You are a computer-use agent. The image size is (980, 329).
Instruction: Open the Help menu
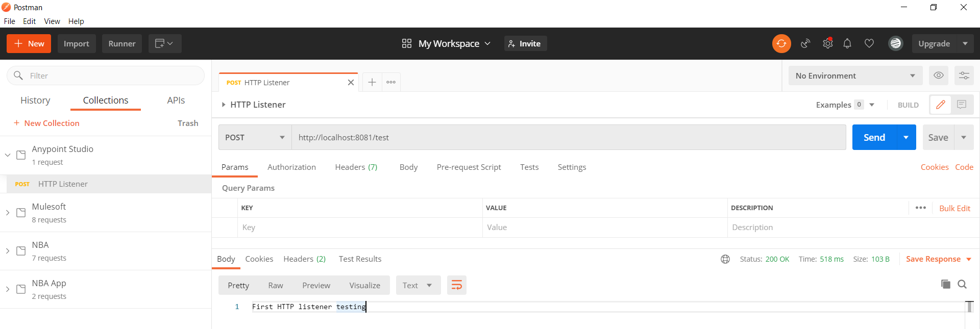[x=76, y=21]
